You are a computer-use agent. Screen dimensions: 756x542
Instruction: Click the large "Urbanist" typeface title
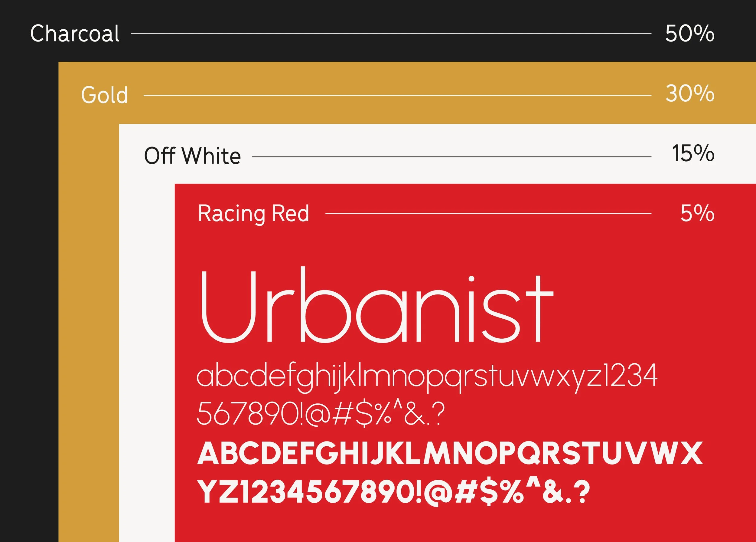[377, 305]
